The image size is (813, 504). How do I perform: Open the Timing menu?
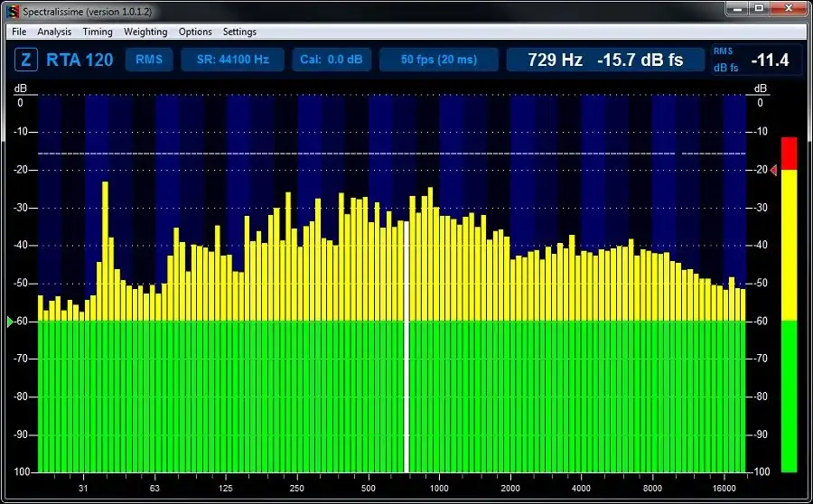[98, 32]
